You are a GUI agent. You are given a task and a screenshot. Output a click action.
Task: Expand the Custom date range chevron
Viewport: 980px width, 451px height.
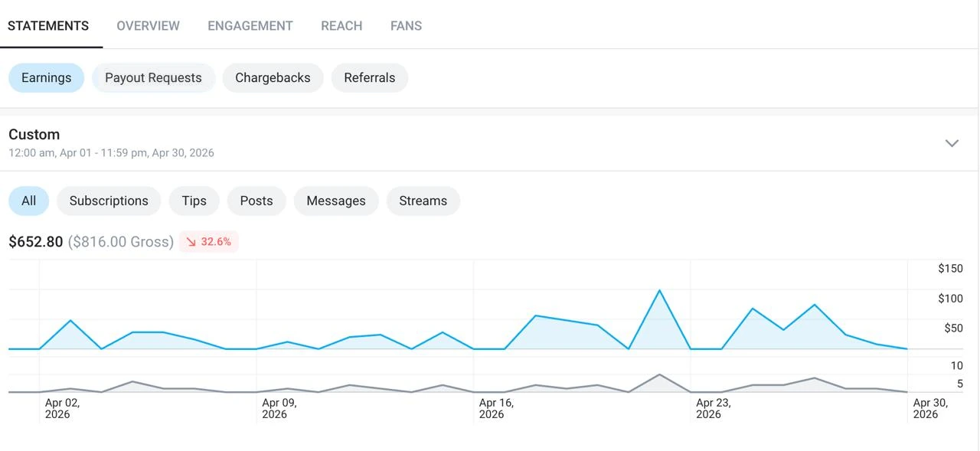[x=952, y=143]
